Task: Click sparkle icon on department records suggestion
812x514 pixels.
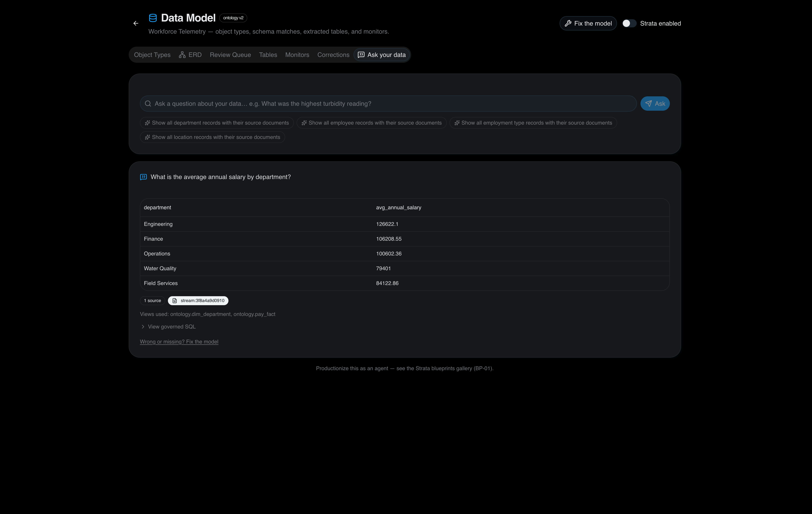Action: coord(147,123)
